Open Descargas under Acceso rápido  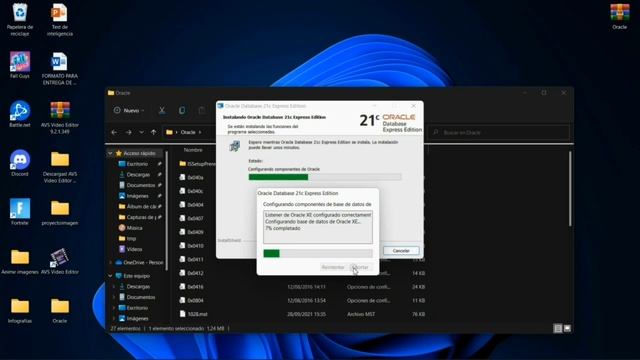(138, 174)
